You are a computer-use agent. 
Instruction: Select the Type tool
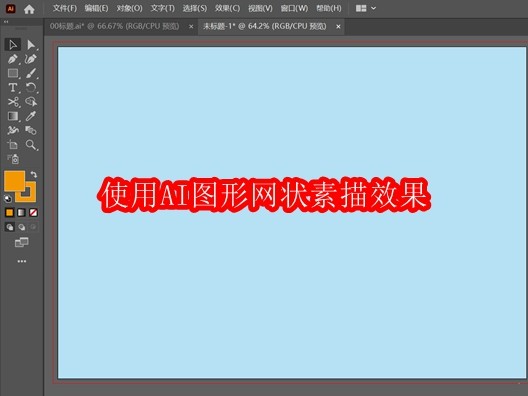pos(12,88)
